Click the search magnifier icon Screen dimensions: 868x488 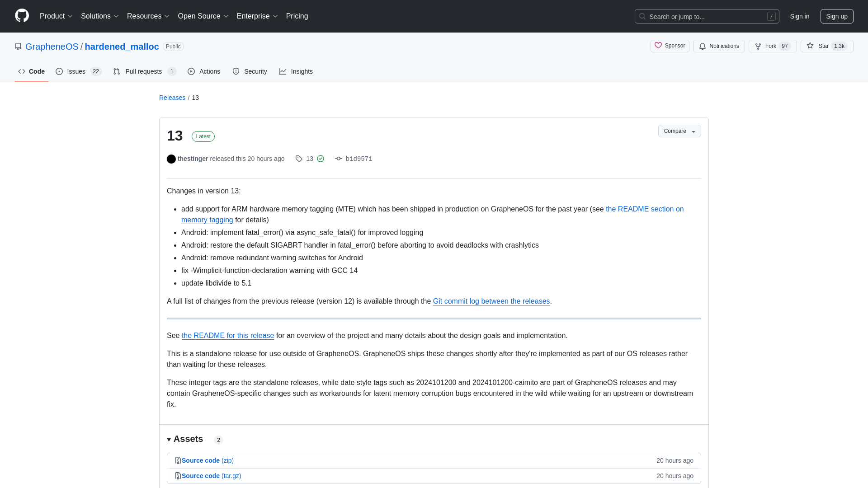pyautogui.click(x=642, y=16)
